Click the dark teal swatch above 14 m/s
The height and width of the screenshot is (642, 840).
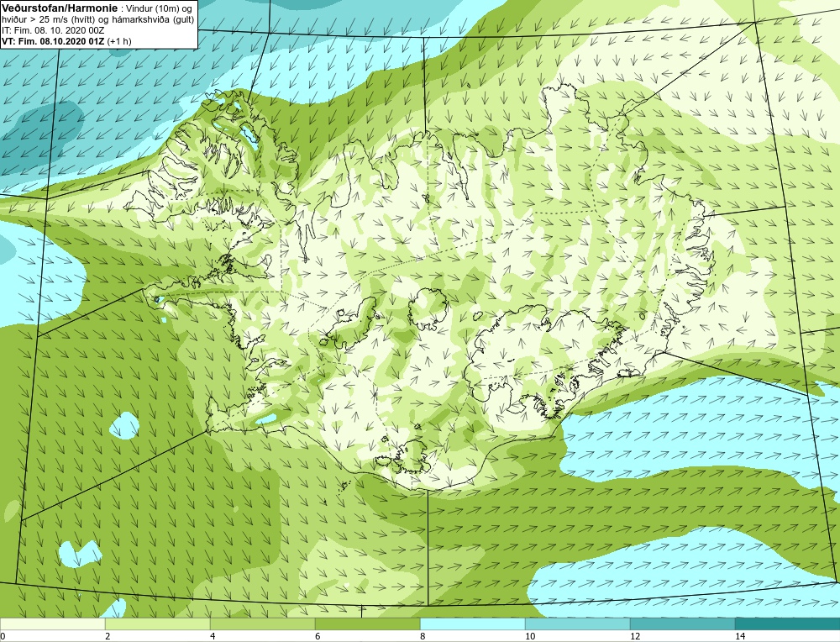[x=788, y=624]
